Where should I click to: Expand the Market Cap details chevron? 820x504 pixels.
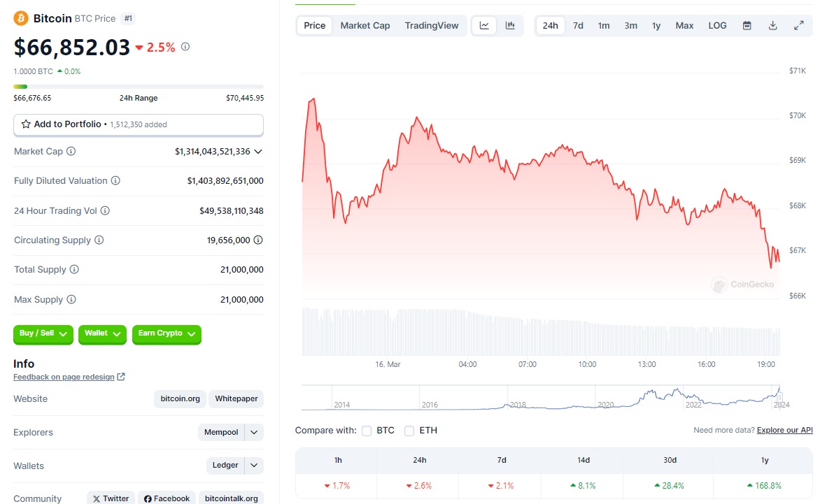point(257,152)
